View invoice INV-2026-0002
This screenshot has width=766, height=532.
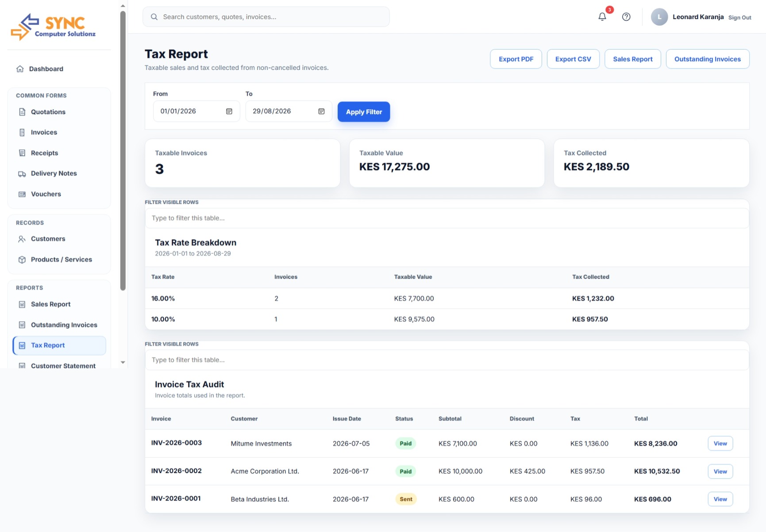720,471
